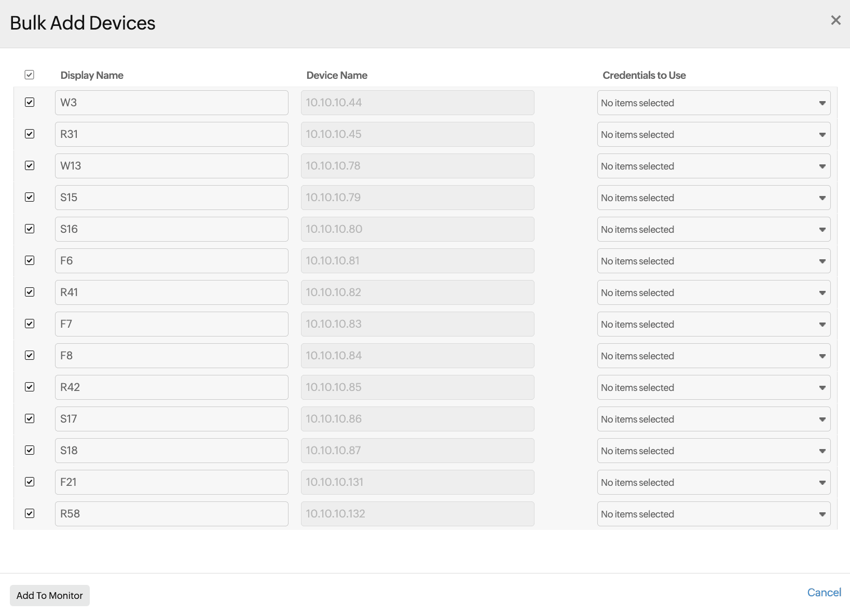The image size is (850, 616).
Task: Uncheck the checkbox for device S16
Action: click(x=30, y=229)
